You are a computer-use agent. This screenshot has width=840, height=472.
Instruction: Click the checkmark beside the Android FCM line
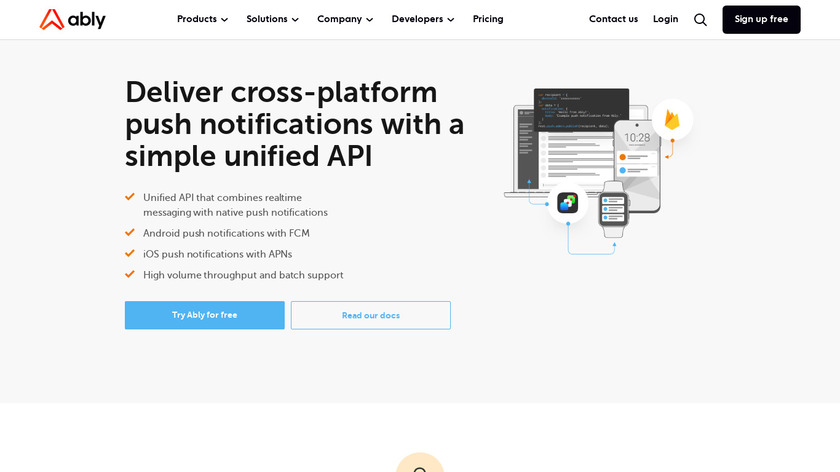click(x=130, y=233)
